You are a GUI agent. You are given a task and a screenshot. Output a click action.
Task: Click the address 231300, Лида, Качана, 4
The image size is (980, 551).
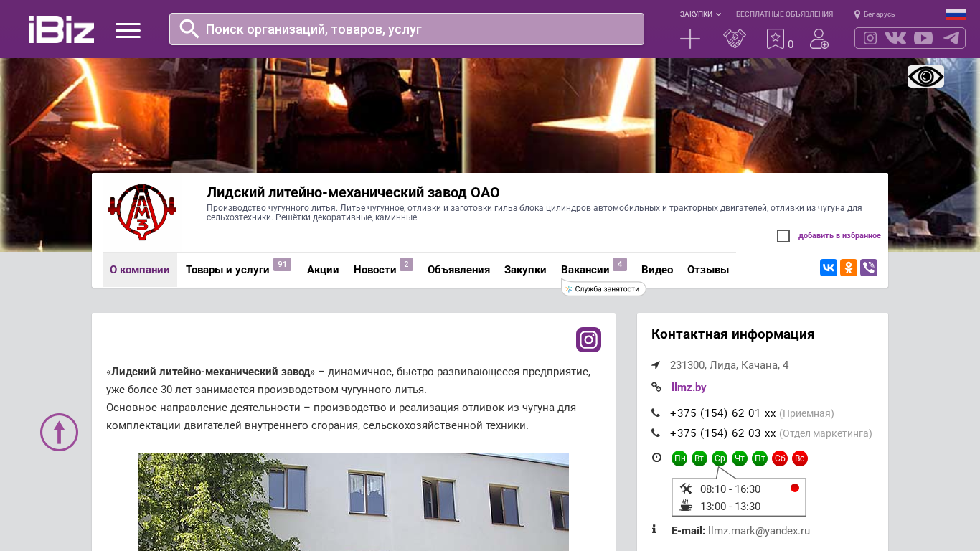coord(729,365)
